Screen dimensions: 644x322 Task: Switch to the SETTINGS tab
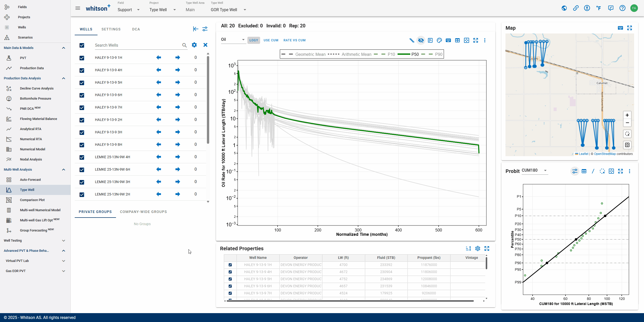[111, 29]
